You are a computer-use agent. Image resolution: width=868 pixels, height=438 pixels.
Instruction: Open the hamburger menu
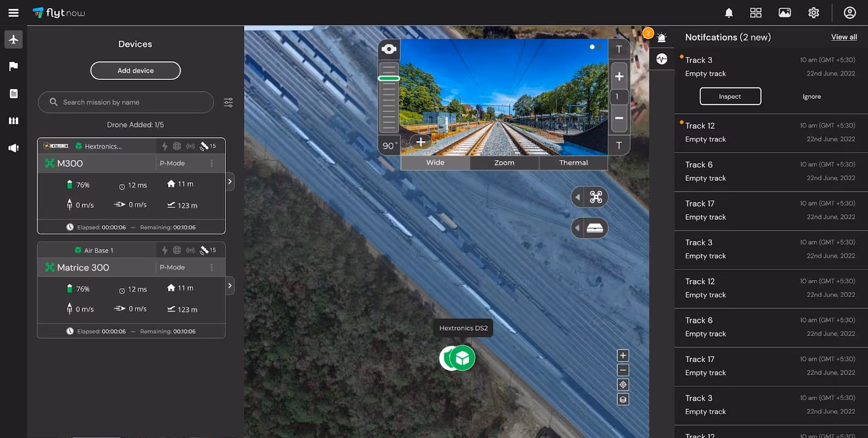(x=14, y=12)
